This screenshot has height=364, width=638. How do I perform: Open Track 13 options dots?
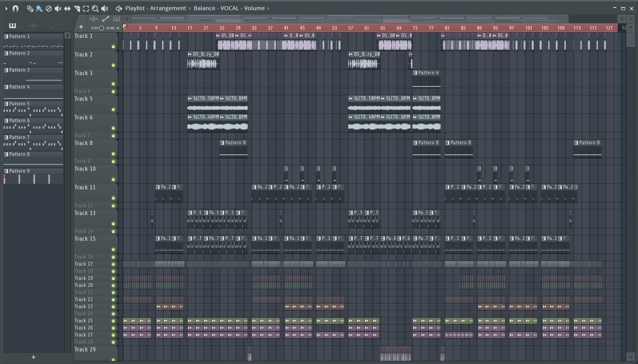[82, 225]
